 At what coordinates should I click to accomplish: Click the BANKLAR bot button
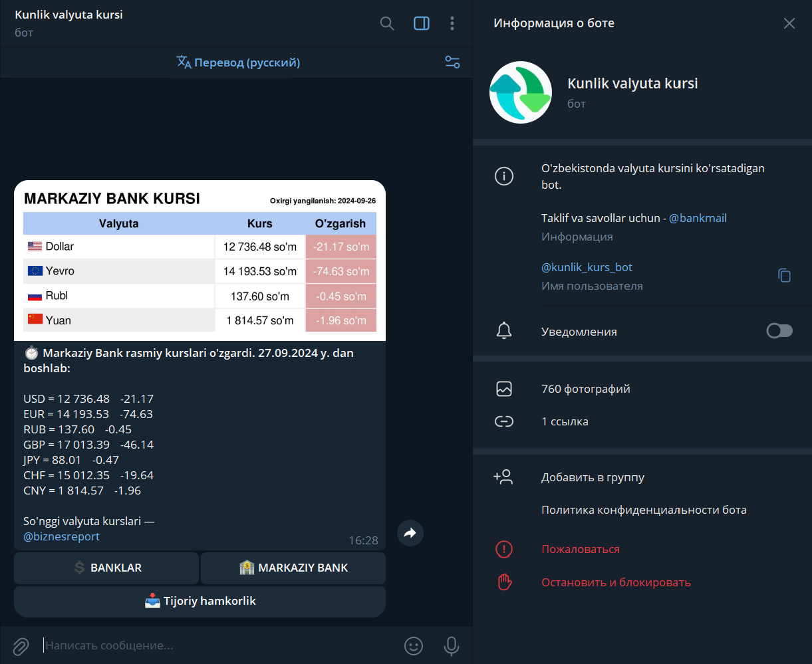pyautogui.click(x=106, y=568)
